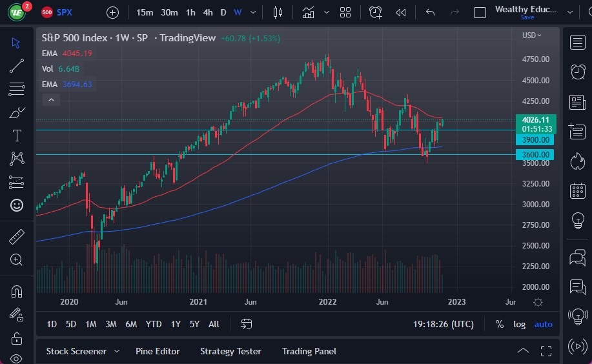Image resolution: width=592 pixels, height=364 pixels.
Task: Open the watchlist panel icon
Action: point(578,43)
